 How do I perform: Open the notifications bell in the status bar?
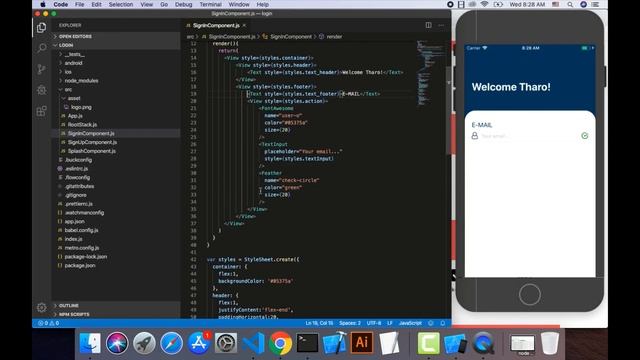[443, 323]
